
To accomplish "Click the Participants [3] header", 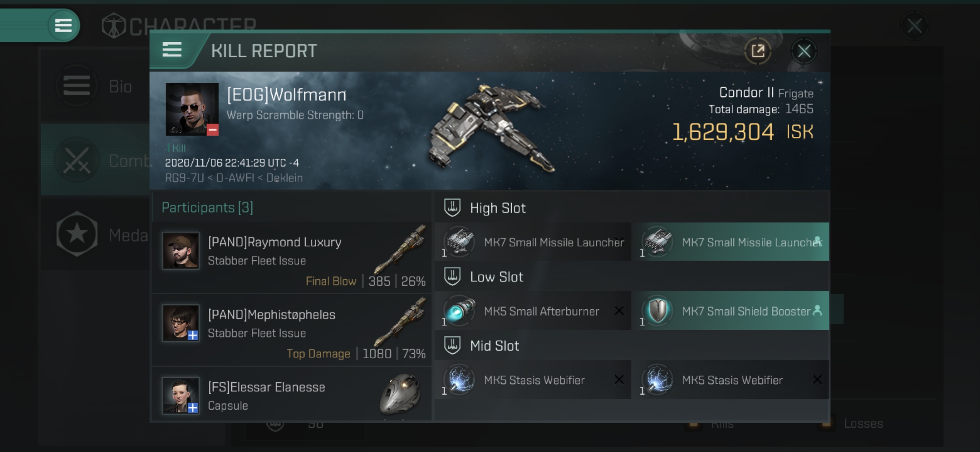I will pos(207,208).
